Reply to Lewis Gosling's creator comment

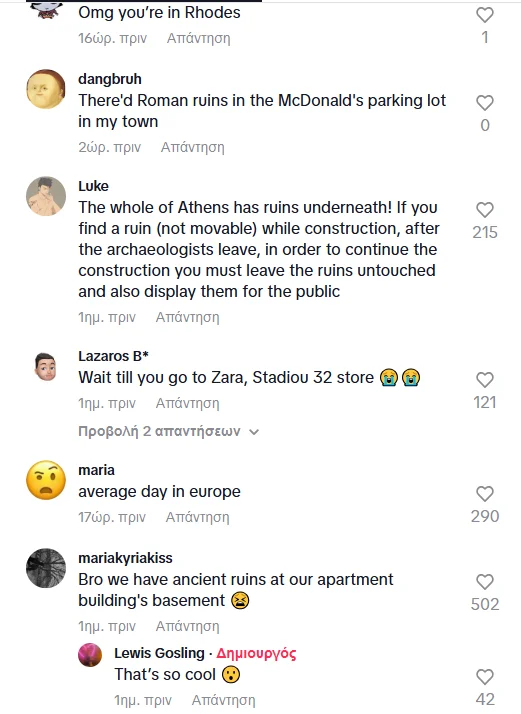[223, 700]
